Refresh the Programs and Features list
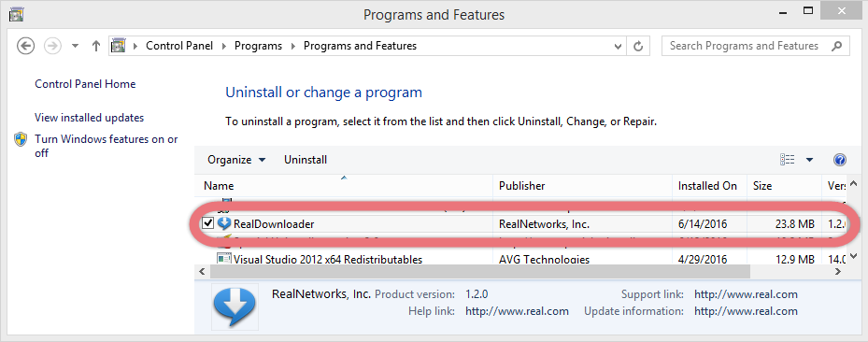Image resolution: width=868 pixels, height=342 pixels. pyautogui.click(x=638, y=46)
